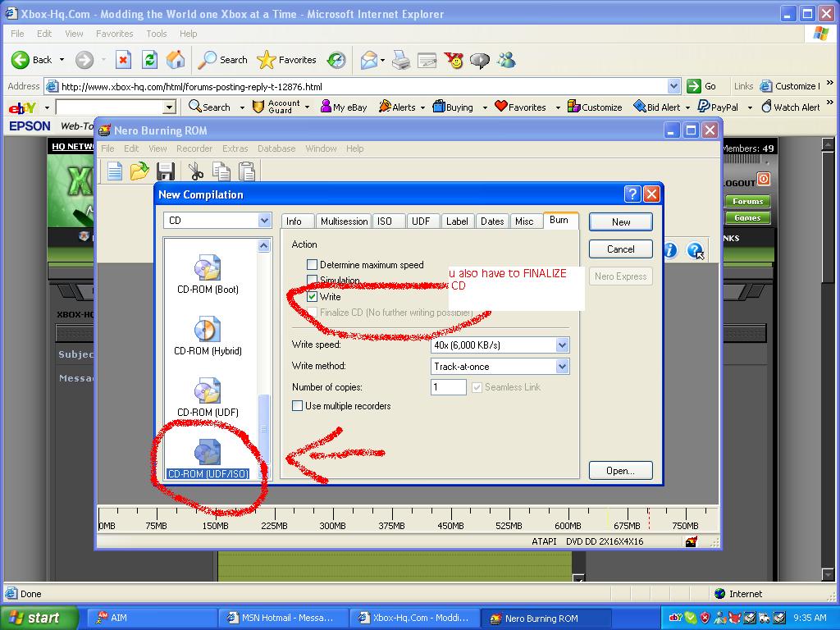This screenshot has width=840, height=630.
Task: Switch to the Label tab
Action: [457, 221]
